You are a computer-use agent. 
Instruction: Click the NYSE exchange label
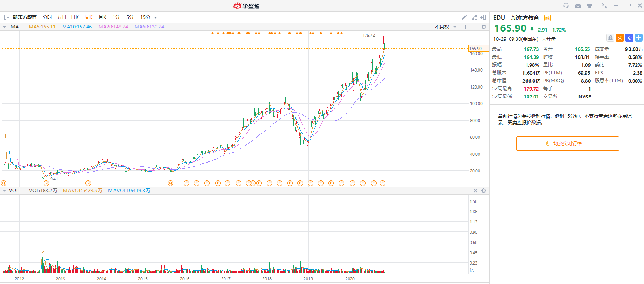(x=585, y=97)
